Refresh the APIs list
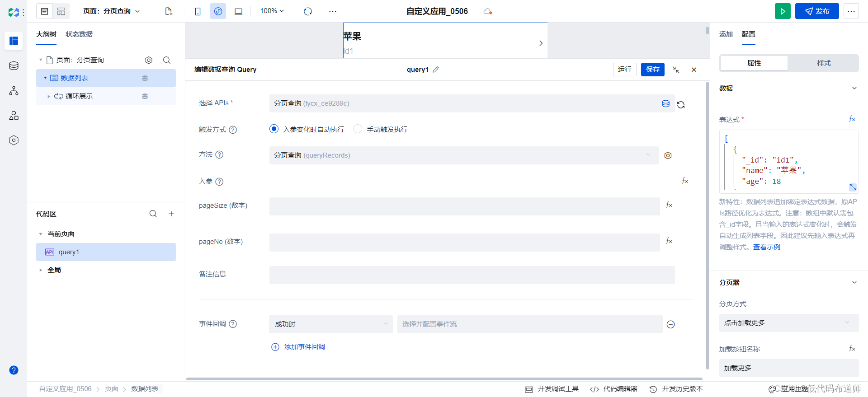This screenshot has width=868, height=397. [x=681, y=105]
